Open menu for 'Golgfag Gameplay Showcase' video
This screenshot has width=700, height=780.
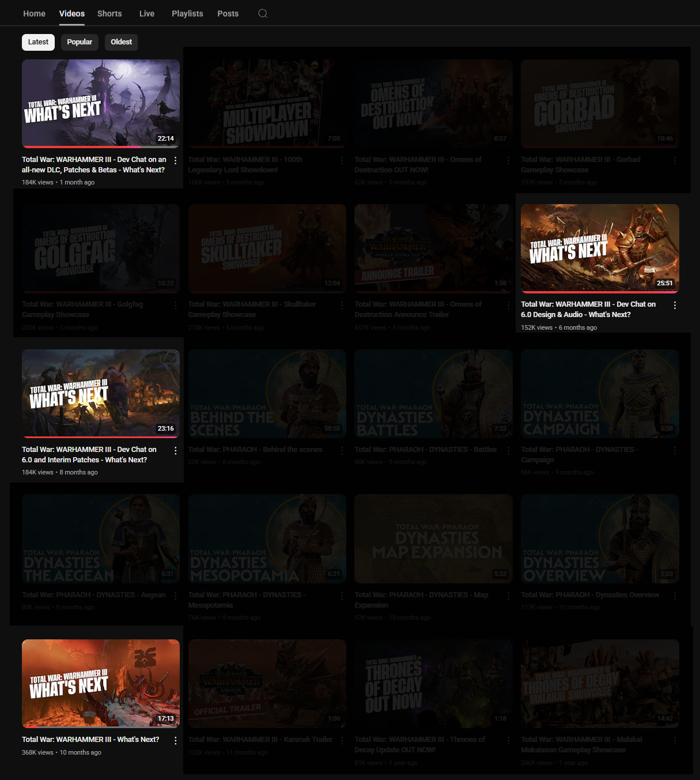pyautogui.click(x=176, y=305)
